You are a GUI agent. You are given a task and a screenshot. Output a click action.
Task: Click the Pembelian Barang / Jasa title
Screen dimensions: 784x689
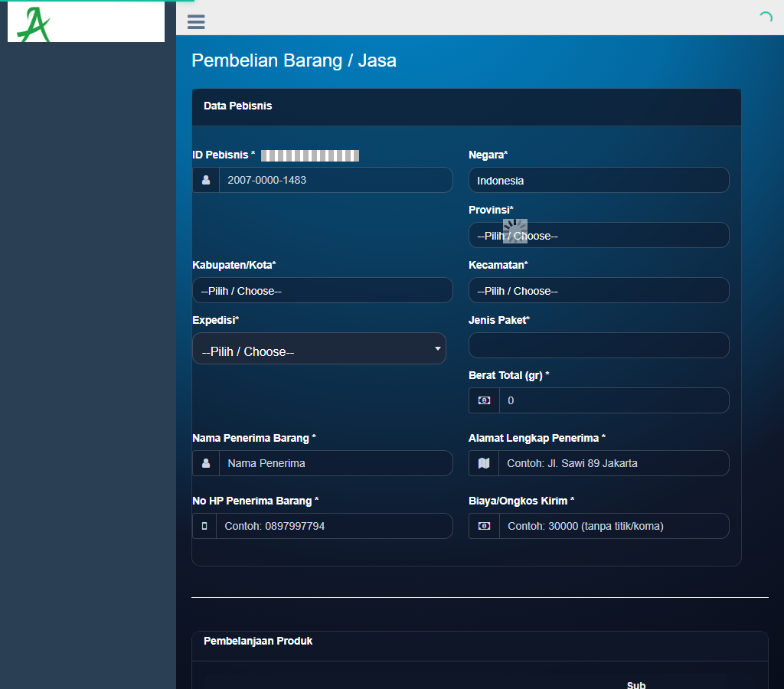pyautogui.click(x=293, y=60)
